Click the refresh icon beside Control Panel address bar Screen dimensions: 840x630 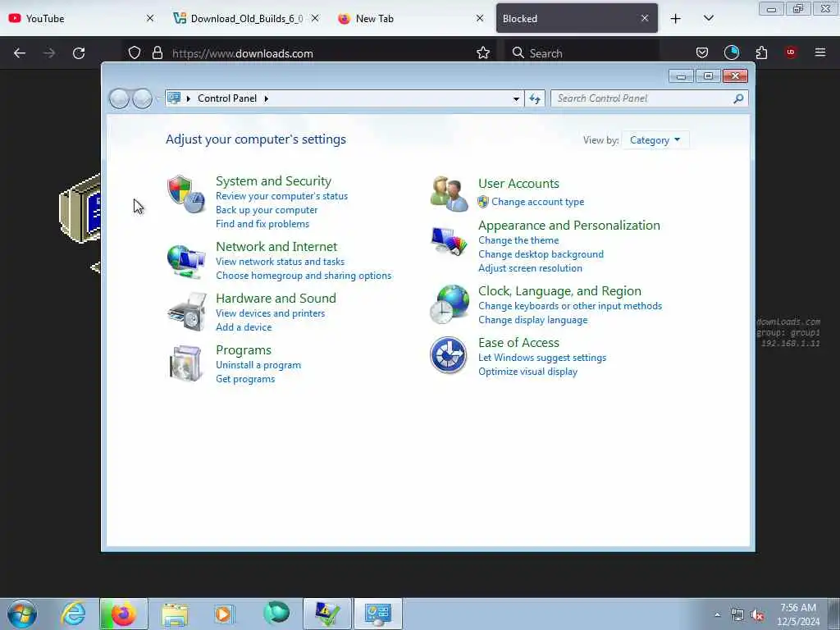pos(535,98)
